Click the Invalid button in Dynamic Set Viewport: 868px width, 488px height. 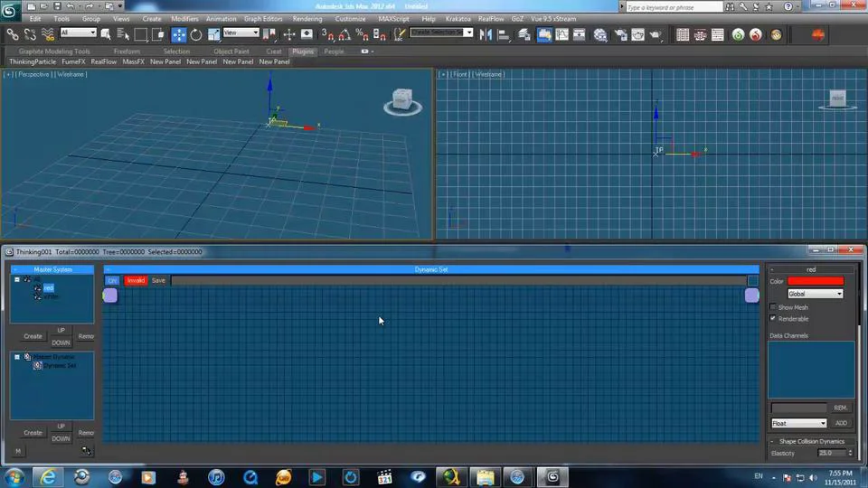click(136, 280)
